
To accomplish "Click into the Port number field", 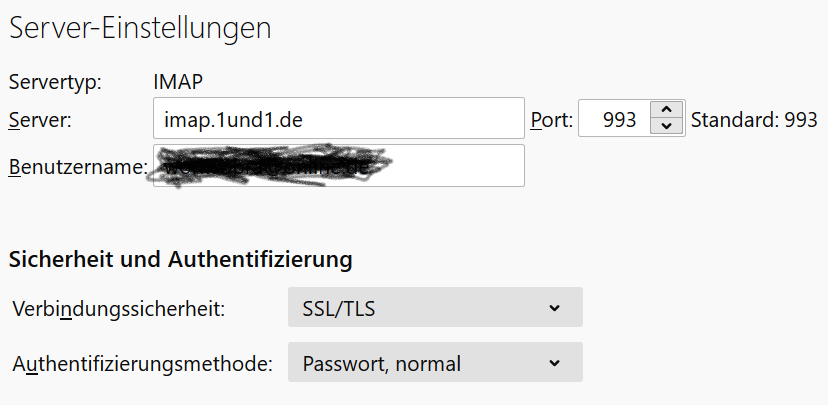I will (x=616, y=119).
